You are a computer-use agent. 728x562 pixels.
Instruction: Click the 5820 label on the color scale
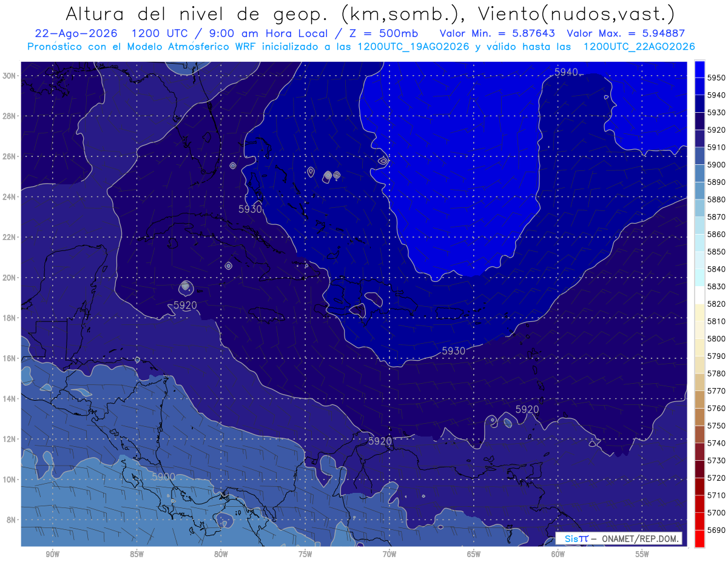716,304
